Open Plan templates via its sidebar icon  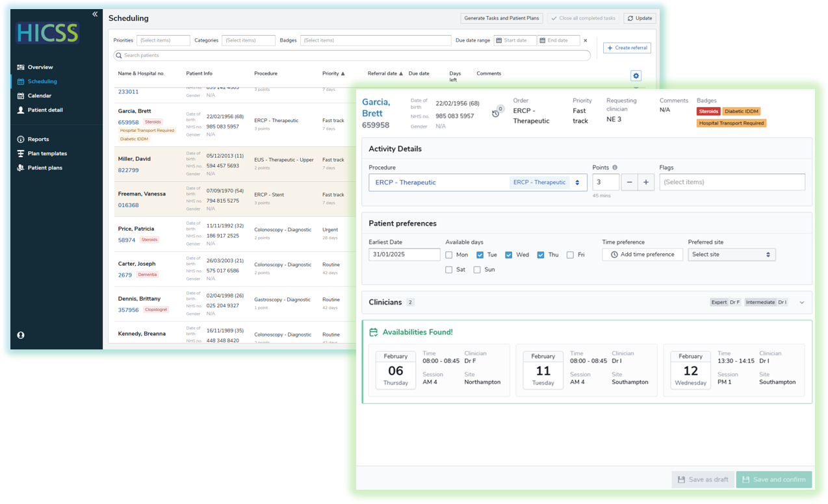(x=19, y=153)
